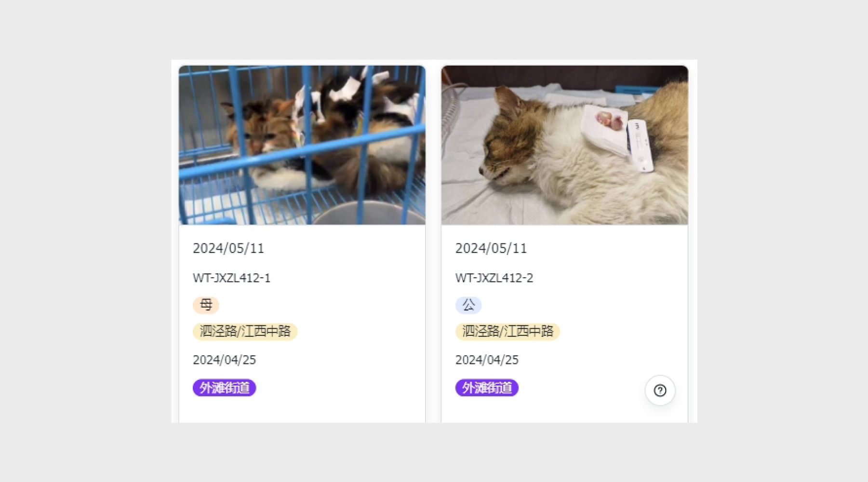
Task: Click the help question mark icon
Action: point(660,390)
